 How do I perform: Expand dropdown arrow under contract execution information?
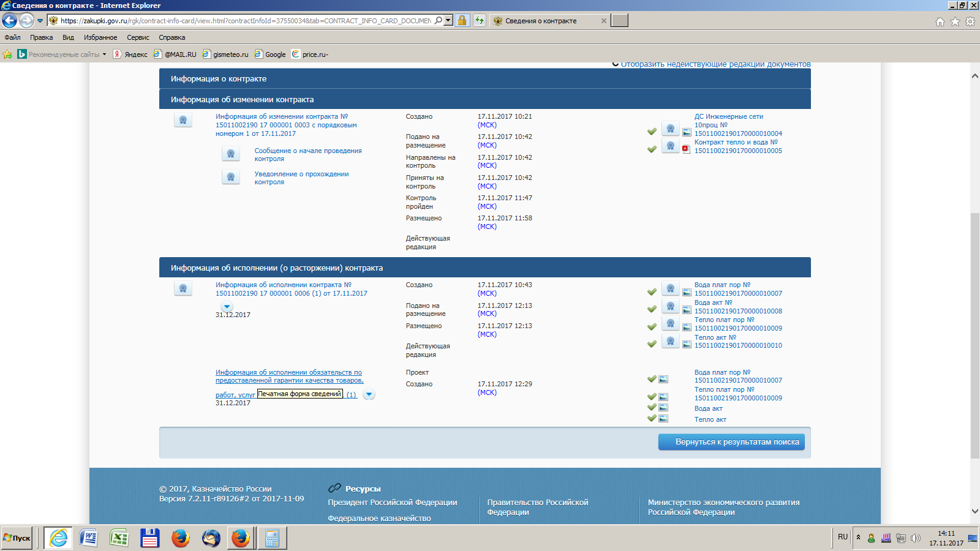click(227, 307)
